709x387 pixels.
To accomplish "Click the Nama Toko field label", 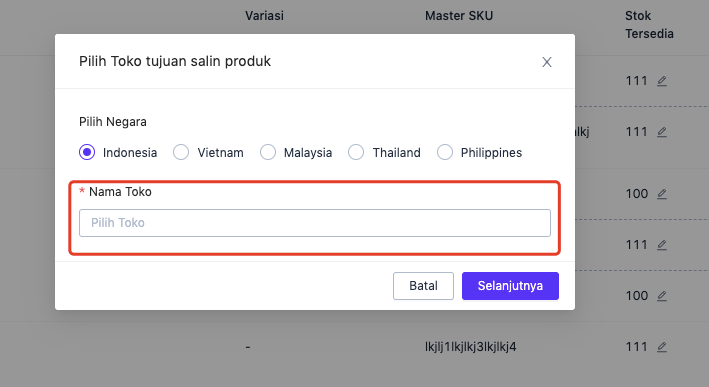I will pos(120,192).
